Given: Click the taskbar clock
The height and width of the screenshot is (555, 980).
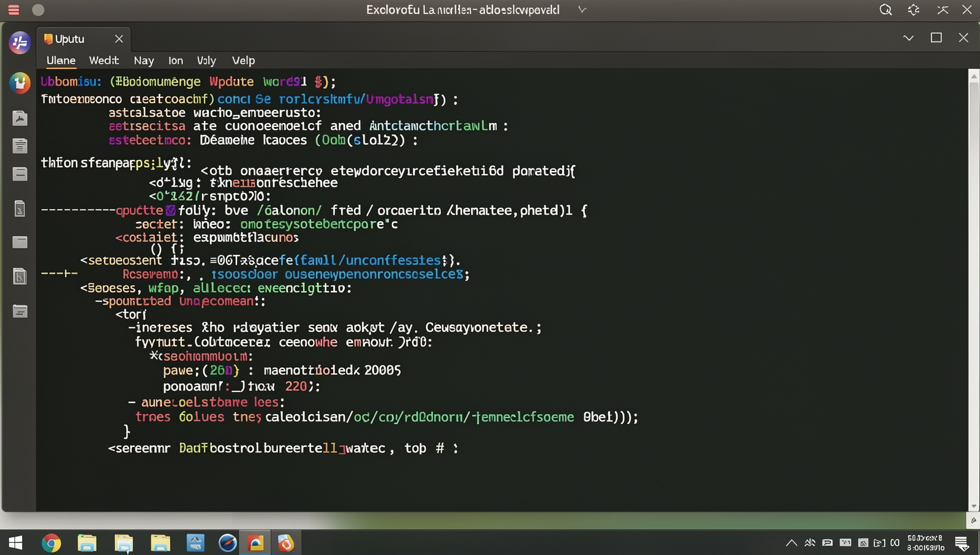Looking at the screenshot, I should click(925, 543).
